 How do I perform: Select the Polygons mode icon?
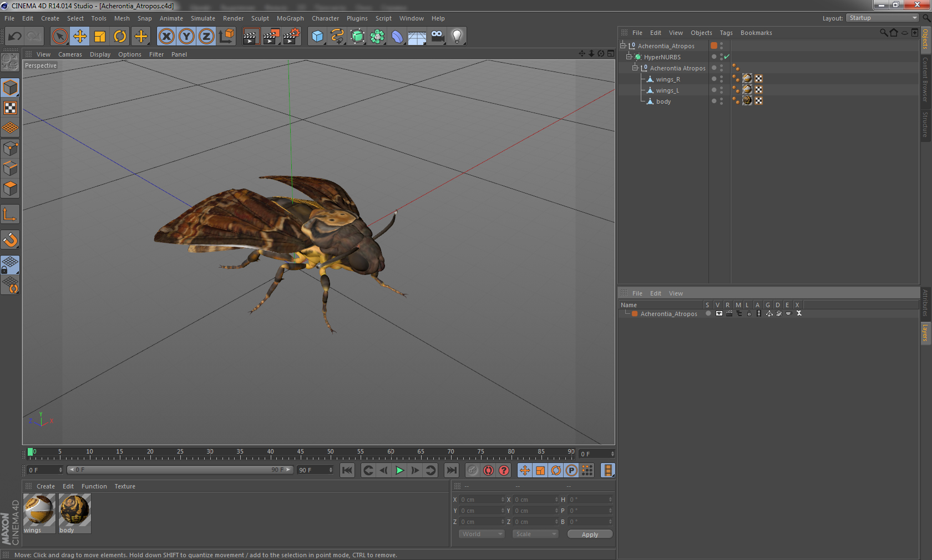(10, 189)
